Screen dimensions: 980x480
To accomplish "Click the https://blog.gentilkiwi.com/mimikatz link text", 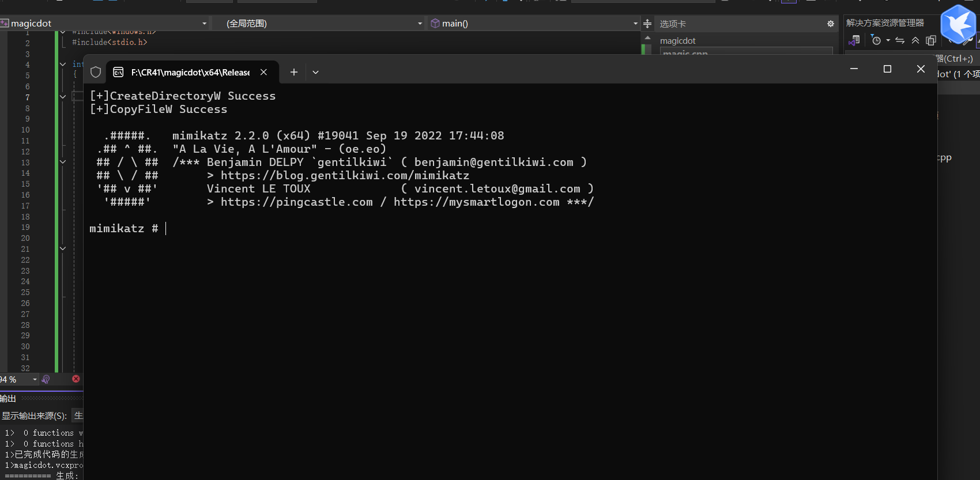I will 345,175.
